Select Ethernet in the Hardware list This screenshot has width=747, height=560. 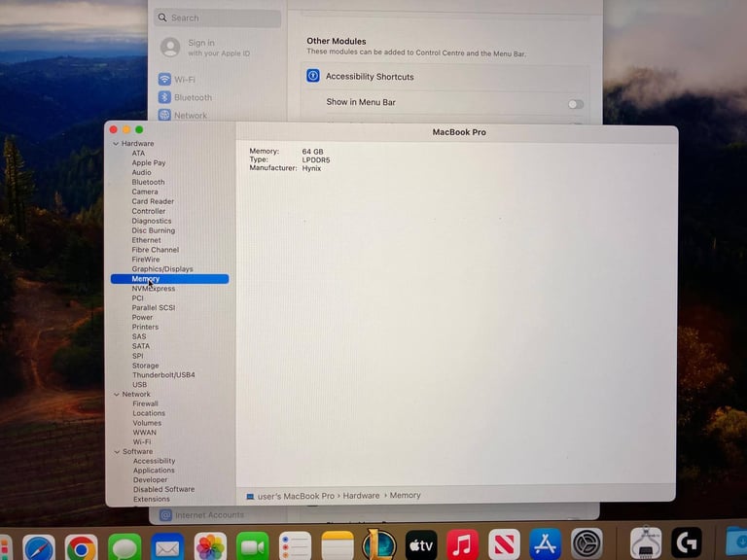point(146,240)
